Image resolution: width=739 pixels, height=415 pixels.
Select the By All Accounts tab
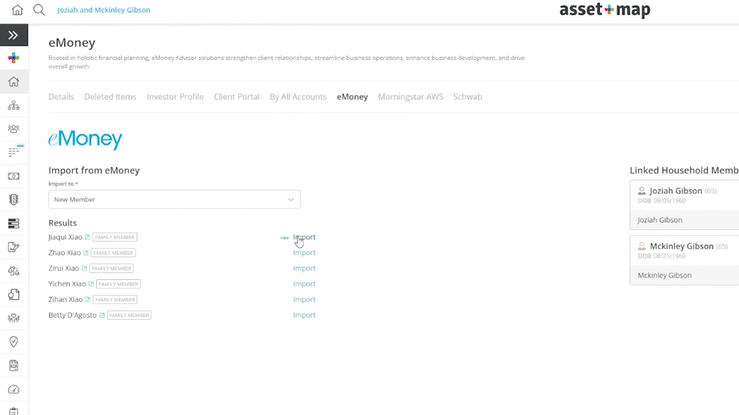298,97
